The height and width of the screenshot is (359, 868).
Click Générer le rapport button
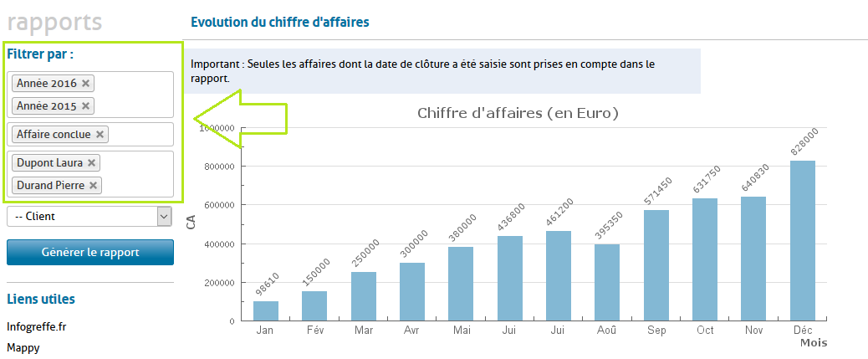90,253
